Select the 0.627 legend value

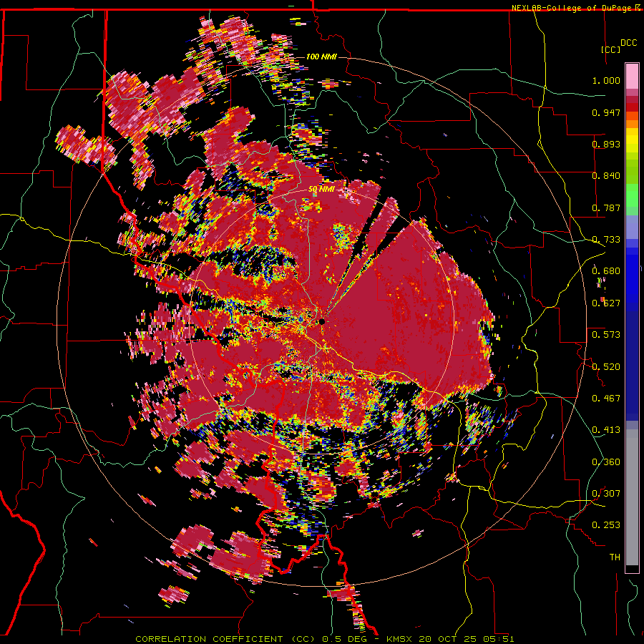click(x=606, y=303)
